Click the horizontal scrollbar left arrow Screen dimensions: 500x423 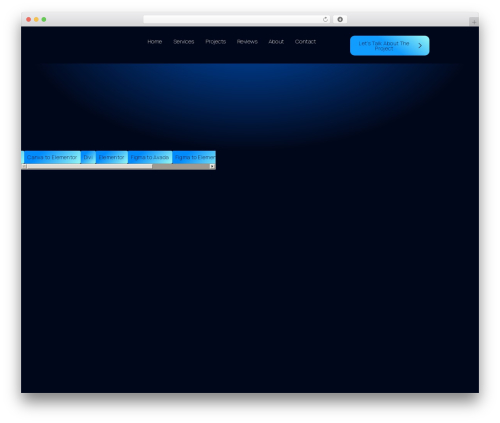coord(24,166)
